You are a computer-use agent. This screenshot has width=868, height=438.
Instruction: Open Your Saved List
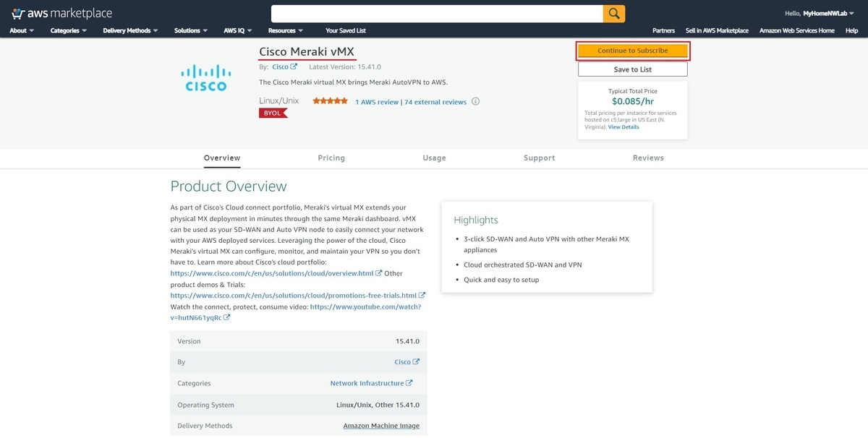tap(346, 30)
